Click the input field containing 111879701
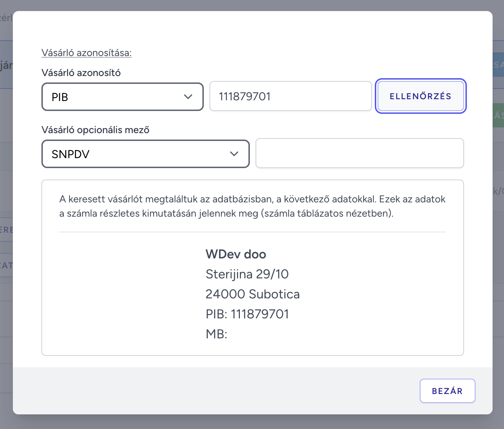The image size is (504, 429). coord(291,96)
